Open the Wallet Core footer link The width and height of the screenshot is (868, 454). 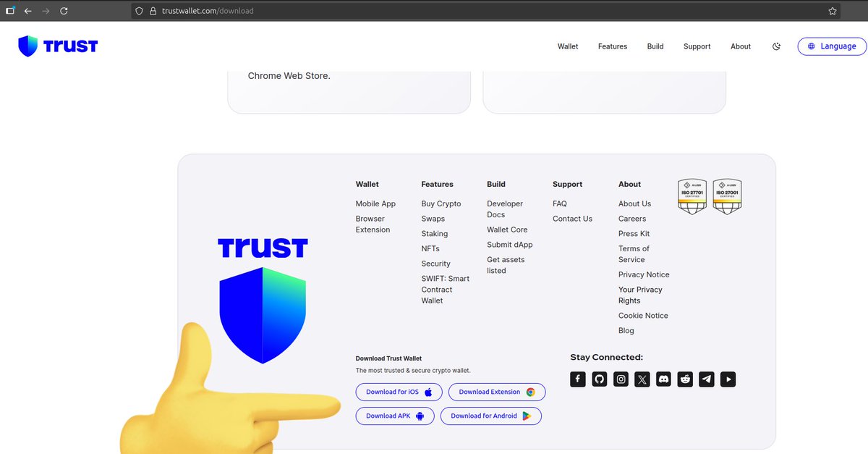pos(507,230)
